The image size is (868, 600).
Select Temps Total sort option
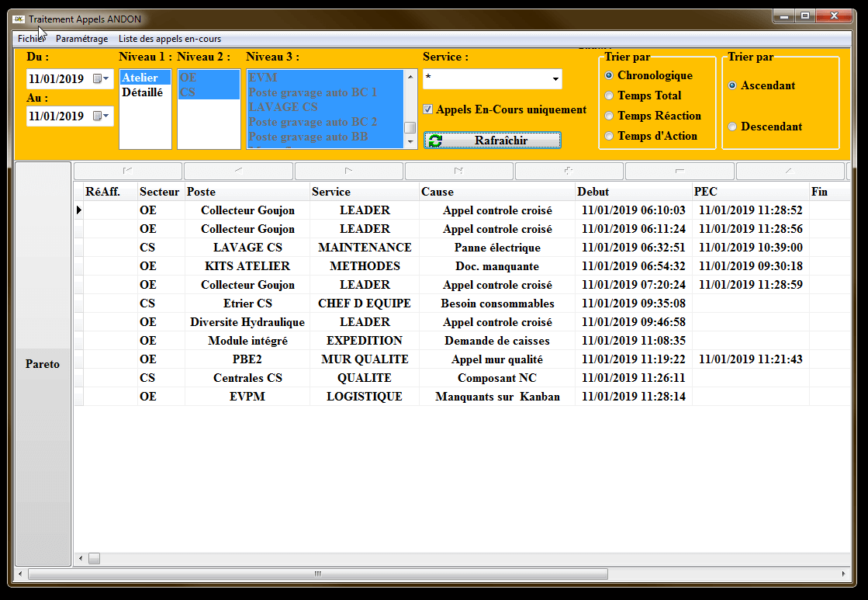pos(609,95)
